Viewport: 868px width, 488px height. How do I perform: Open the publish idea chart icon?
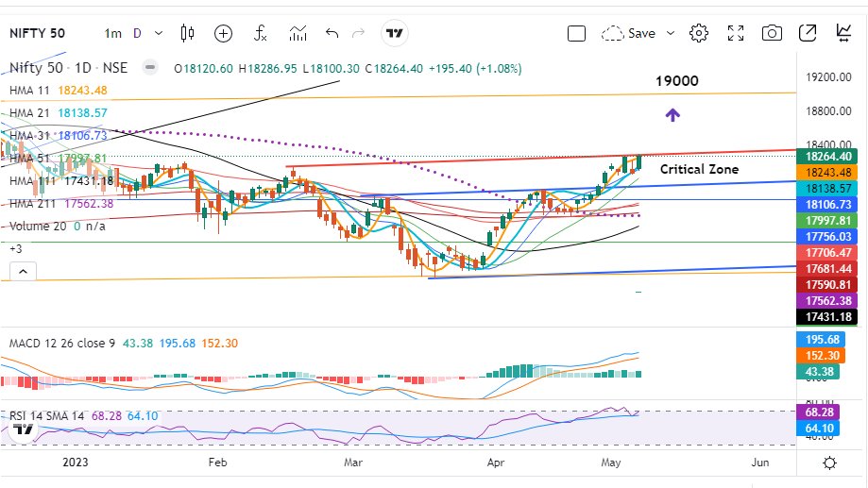coord(843,33)
